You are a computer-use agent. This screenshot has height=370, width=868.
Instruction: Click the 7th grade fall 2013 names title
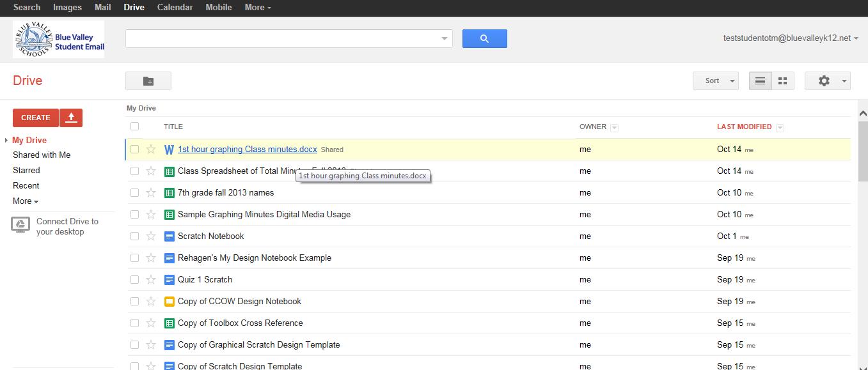[x=226, y=193]
